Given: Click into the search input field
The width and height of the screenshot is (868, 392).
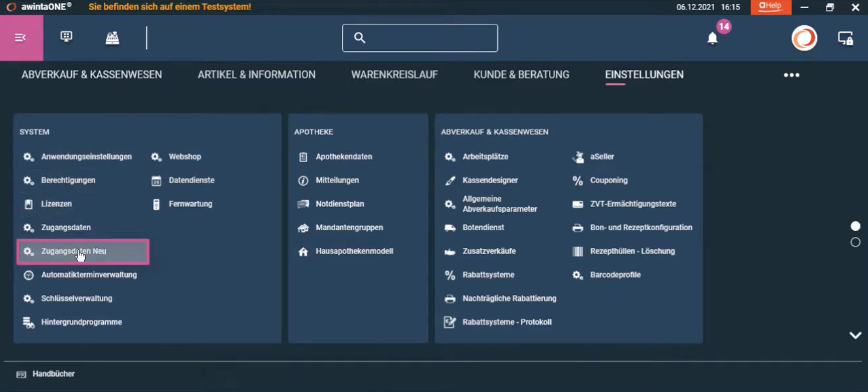Looking at the screenshot, I should point(420,38).
